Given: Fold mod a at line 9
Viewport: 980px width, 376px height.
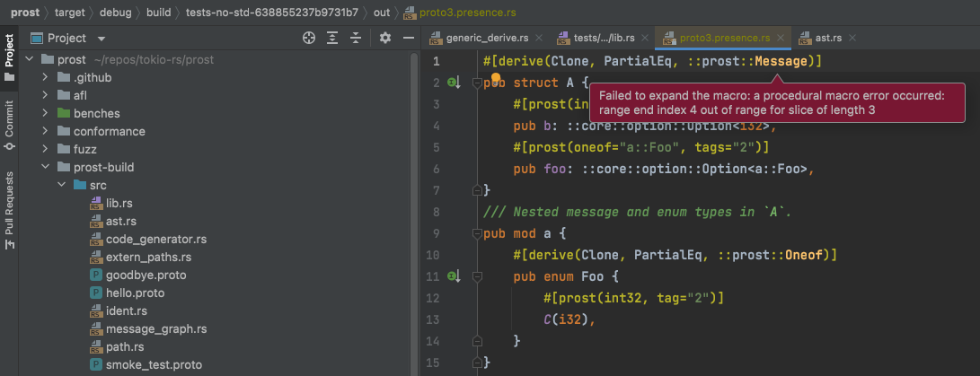Looking at the screenshot, I should [477, 233].
